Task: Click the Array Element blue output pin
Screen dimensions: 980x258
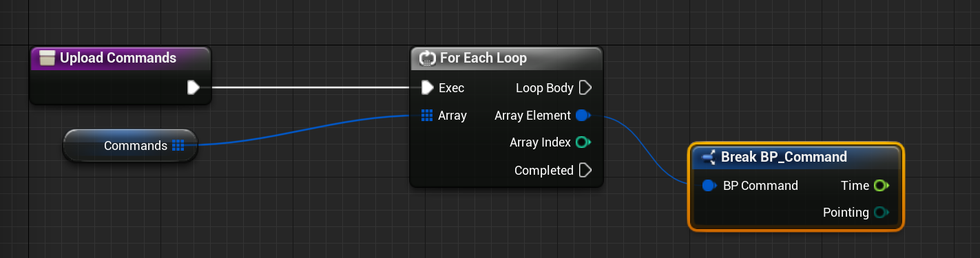Action: click(583, 115)
